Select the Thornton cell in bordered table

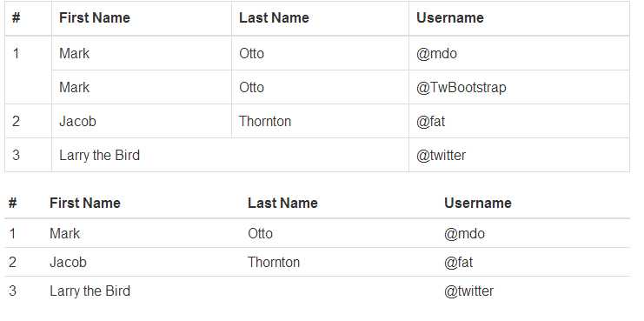pos(265,121)
